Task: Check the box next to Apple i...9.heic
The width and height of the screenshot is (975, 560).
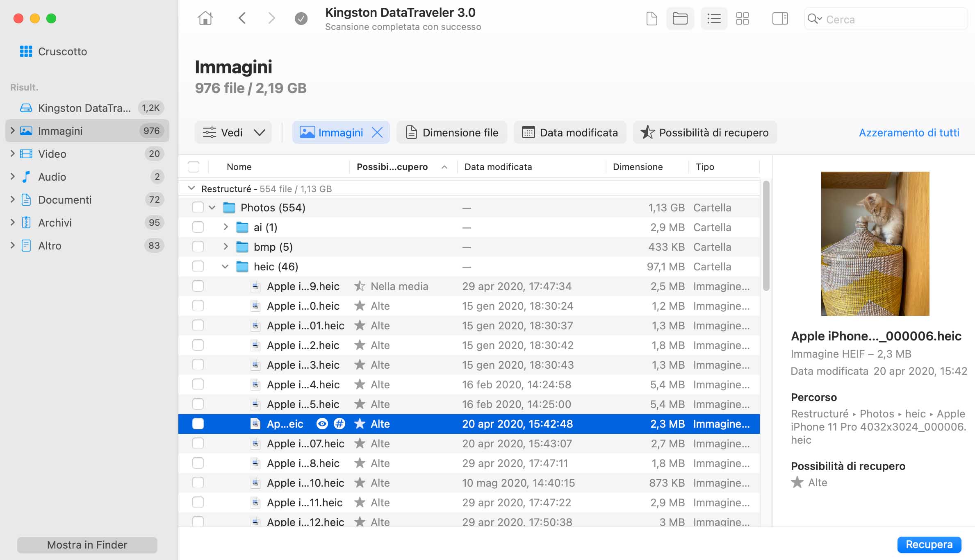Action: (x=198, y=286)
